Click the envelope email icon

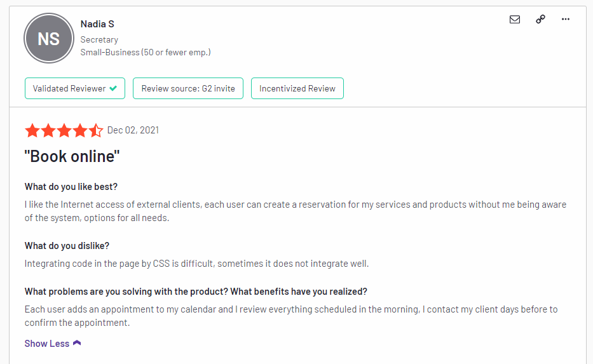click(x=514, y=19)
